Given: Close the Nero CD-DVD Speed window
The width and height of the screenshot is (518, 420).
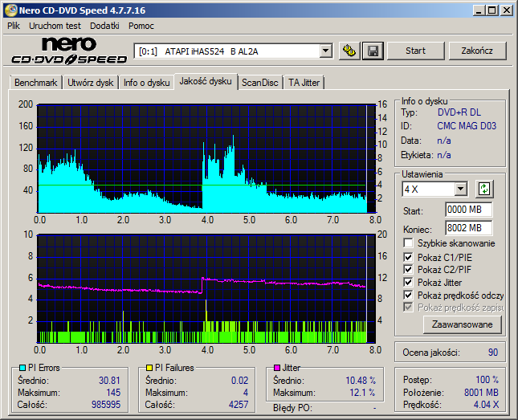Looking at the screenshot, I should coord(507,10).
